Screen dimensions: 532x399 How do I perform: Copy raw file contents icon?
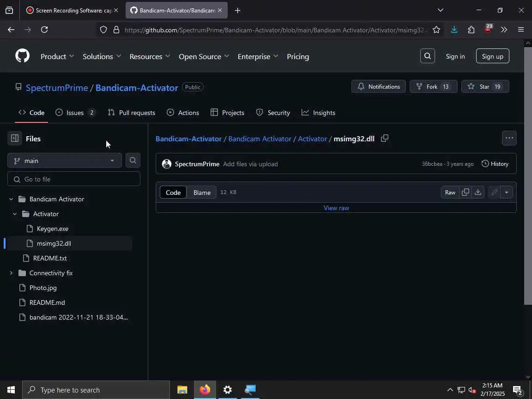click(465, 193)
